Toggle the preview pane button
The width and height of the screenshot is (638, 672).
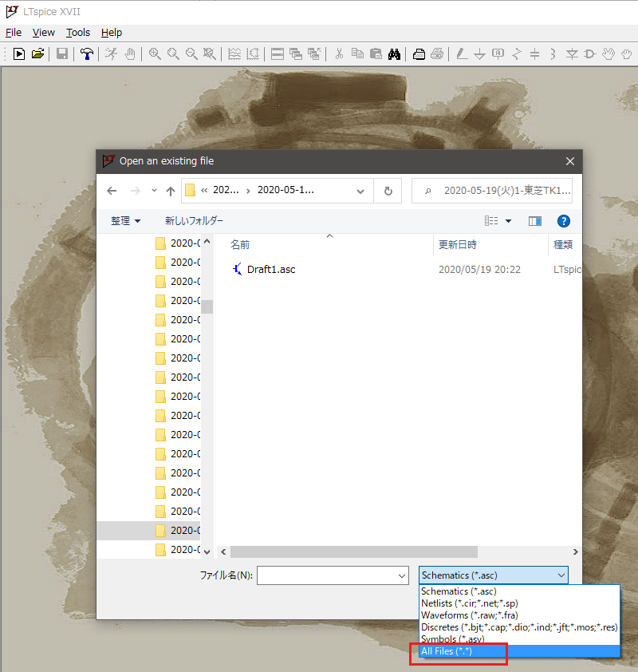pyautogui.click(x=535, y=221)
